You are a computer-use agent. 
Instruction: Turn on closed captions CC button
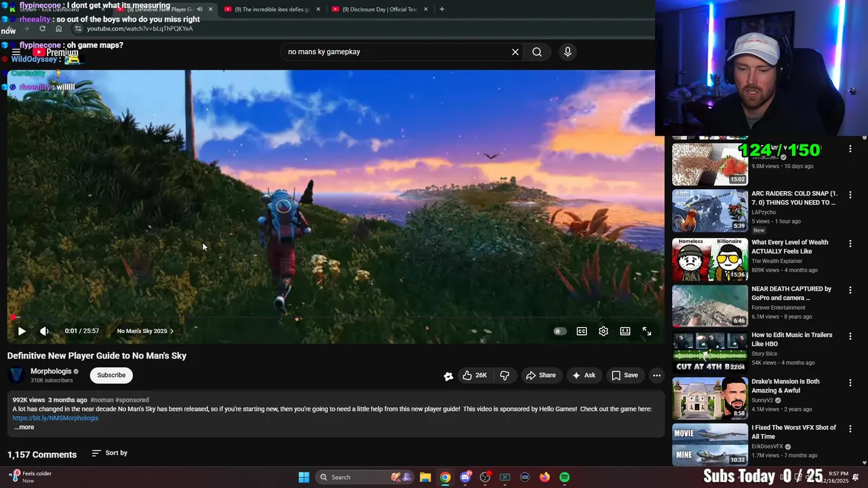click(582, 331)
